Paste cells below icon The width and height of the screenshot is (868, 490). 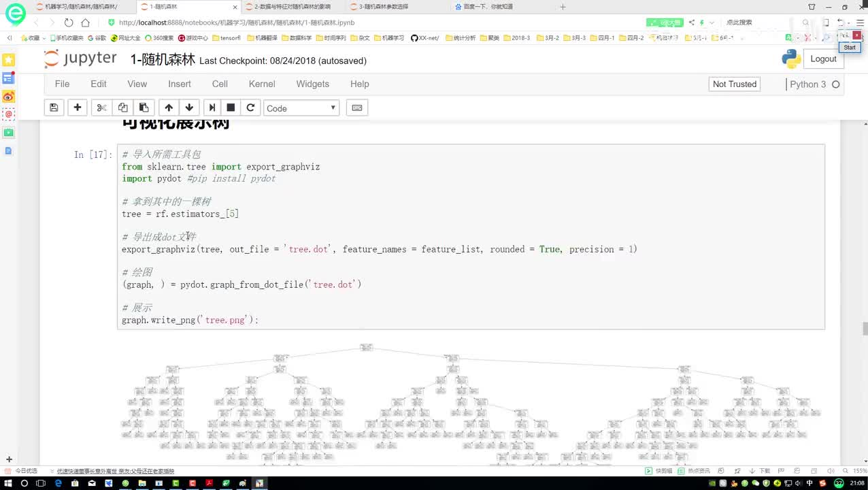pyautogui.click(x=144, y=108)
